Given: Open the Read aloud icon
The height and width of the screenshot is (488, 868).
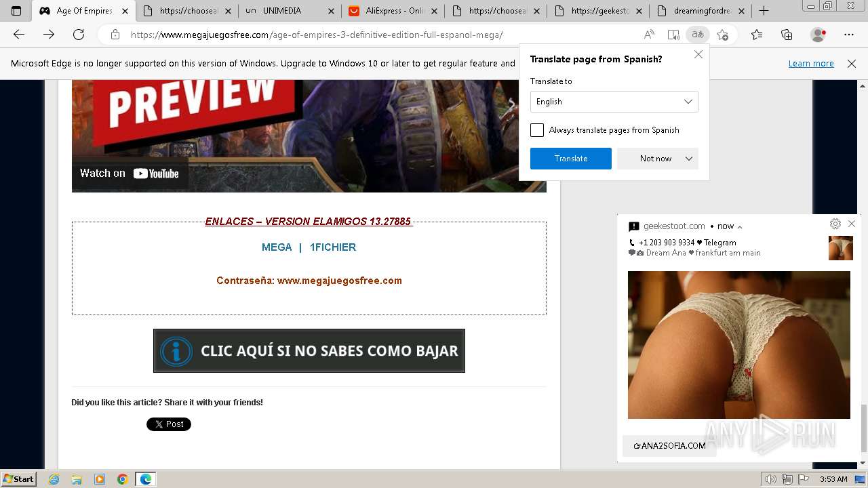Looking at the screenshot, I should [649, 35].
